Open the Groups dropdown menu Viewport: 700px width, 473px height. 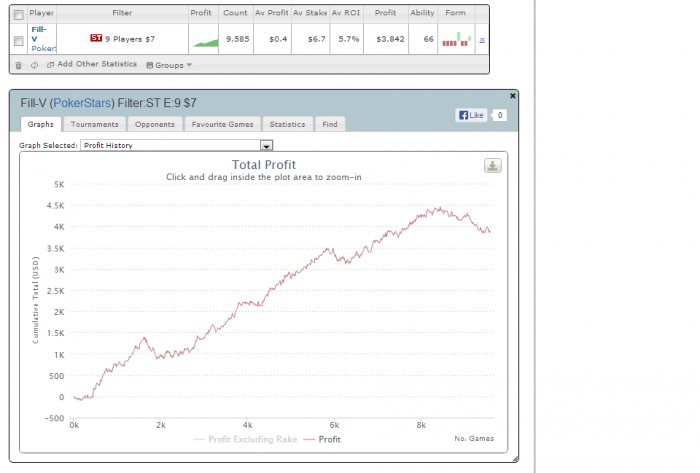click(x=169, y=65)
